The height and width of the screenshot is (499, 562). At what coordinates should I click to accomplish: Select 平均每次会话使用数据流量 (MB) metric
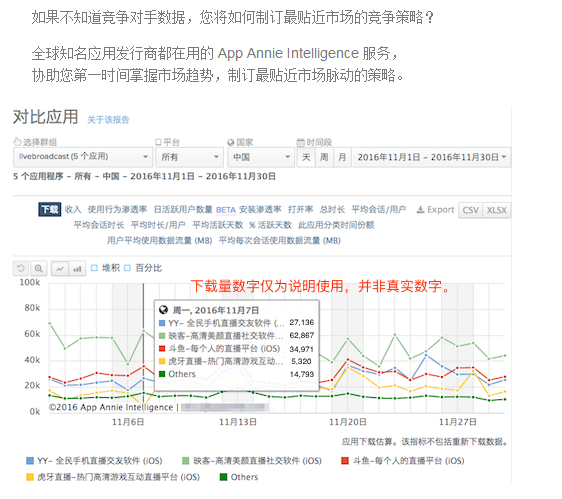(x=280, y=241)
